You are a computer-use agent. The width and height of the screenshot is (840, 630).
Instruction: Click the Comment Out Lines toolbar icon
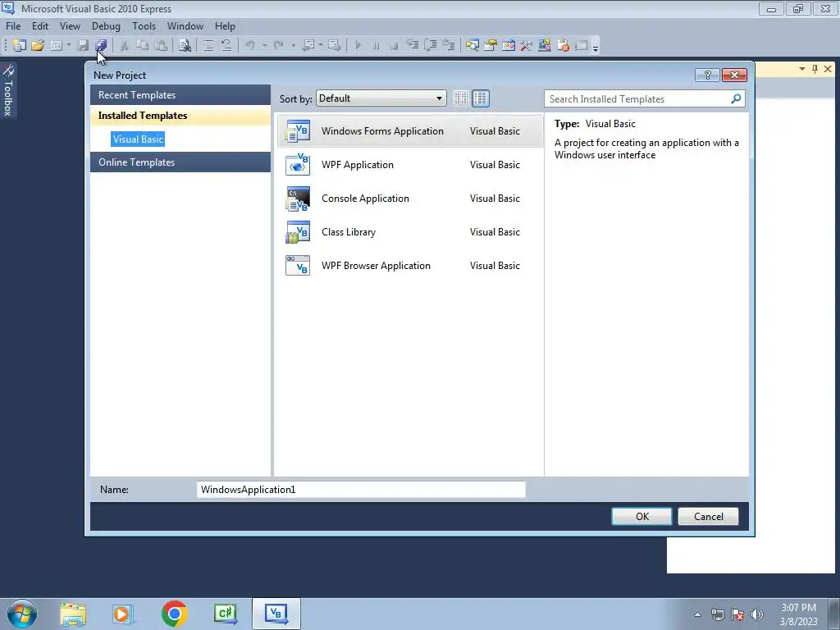pos(208,46)
